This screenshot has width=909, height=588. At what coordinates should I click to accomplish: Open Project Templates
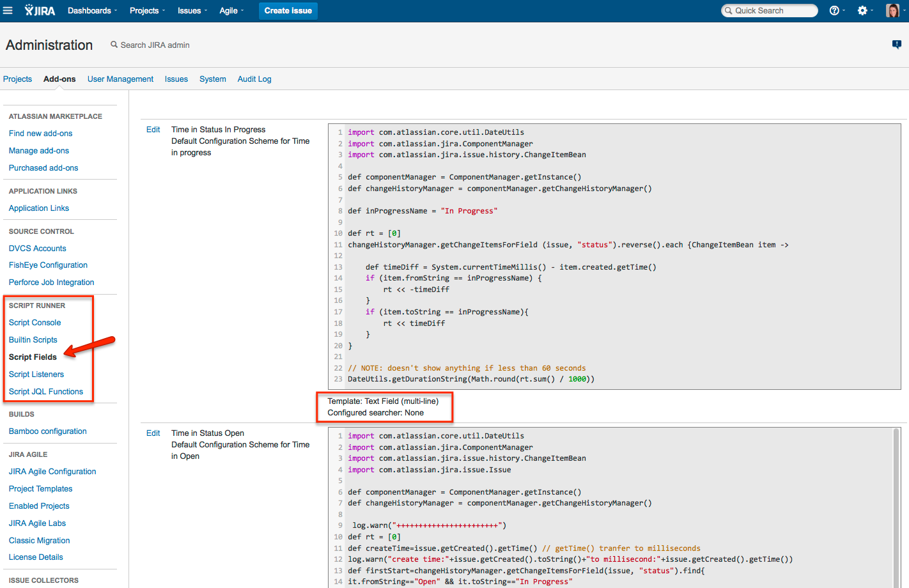[x=41, y=488]
